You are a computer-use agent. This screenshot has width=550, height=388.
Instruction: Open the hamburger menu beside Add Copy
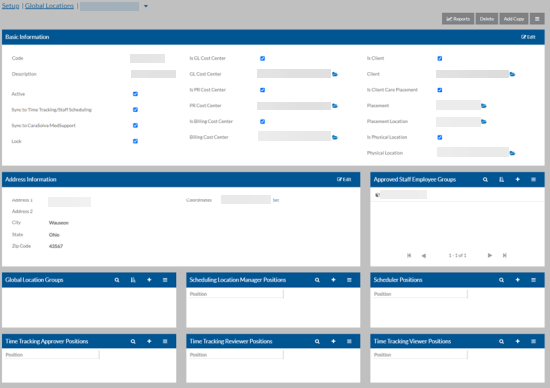537,19
